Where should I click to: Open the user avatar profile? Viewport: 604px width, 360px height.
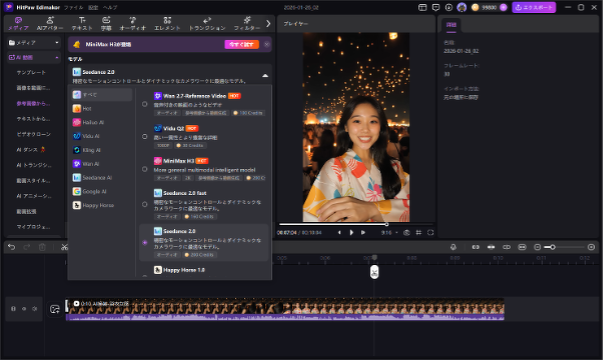(x=462, y=7)
